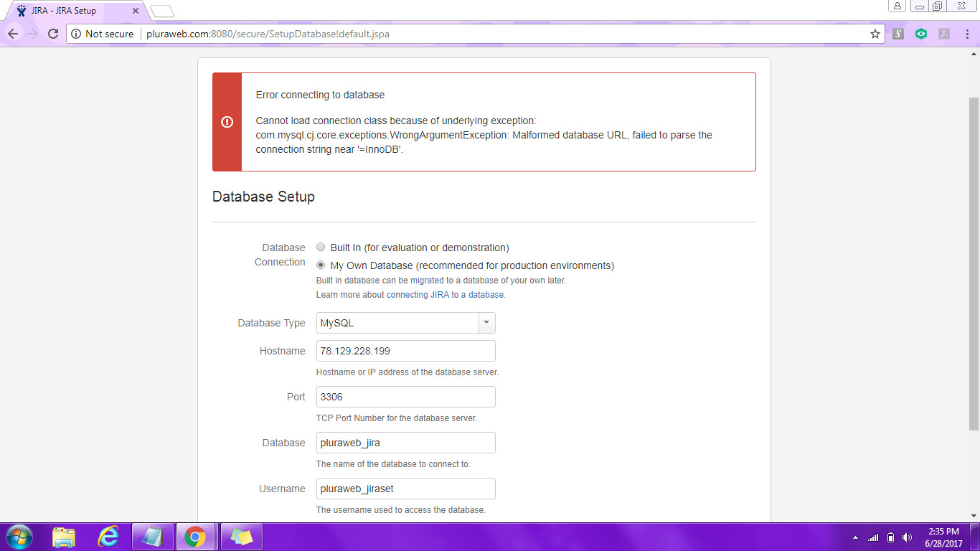Click Chrome icon in taskbar
Viewport: 980px width, 551px height.
point(195,537)
